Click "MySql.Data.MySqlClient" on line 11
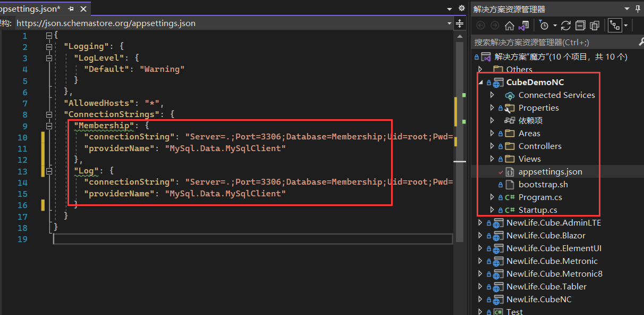The width and height of the screenshot is (644, 315). [226, 148]
